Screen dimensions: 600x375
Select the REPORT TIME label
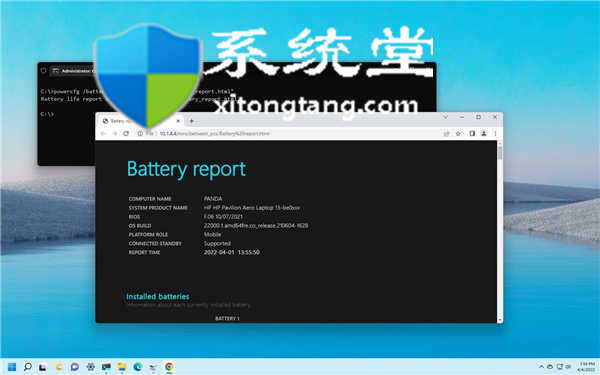(144, 253)
